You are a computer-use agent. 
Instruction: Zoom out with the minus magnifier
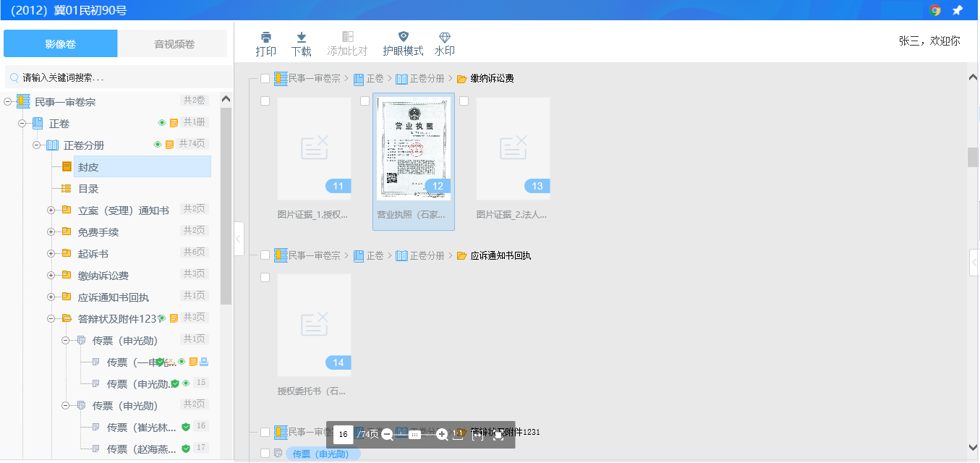tap(387, 435)
